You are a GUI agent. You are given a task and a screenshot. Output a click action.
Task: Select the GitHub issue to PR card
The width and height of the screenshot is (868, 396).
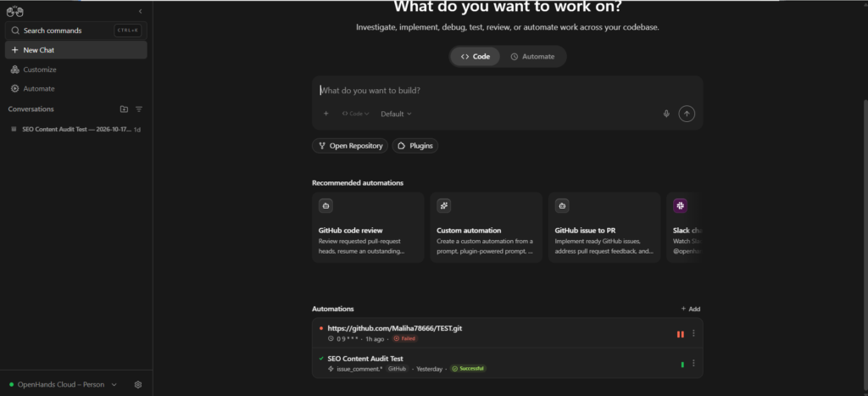[x=604, y=227]
